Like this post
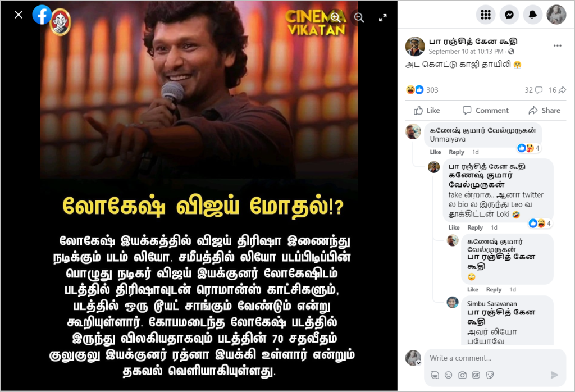This screenshot has width=575, height=392. point(427,111)
